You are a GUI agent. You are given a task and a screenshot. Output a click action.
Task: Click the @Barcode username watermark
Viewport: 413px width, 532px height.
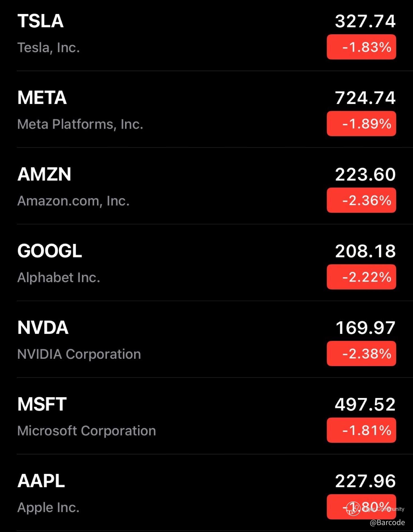pos(387,522)
